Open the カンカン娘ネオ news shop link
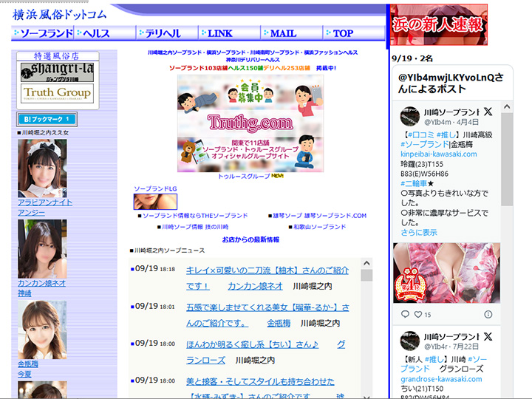This screenshot has width=532, height=399. 255,287
